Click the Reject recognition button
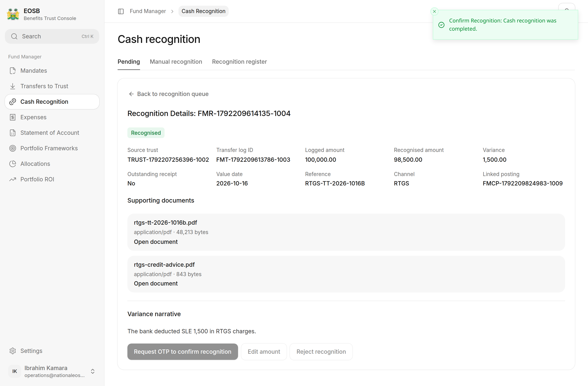Image resolution: width=588 pixels, height=386 pixels. coord(321,352)
